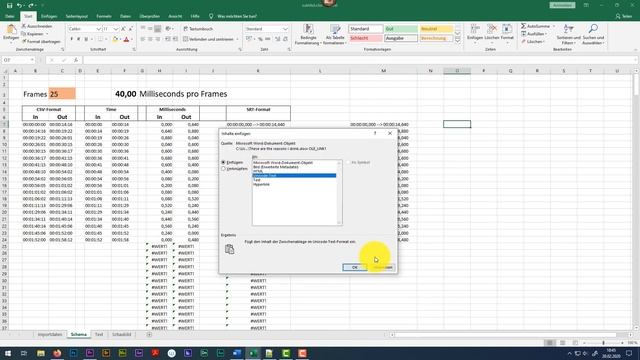
Task: Apply the percent number format
Action: (260, 39)
